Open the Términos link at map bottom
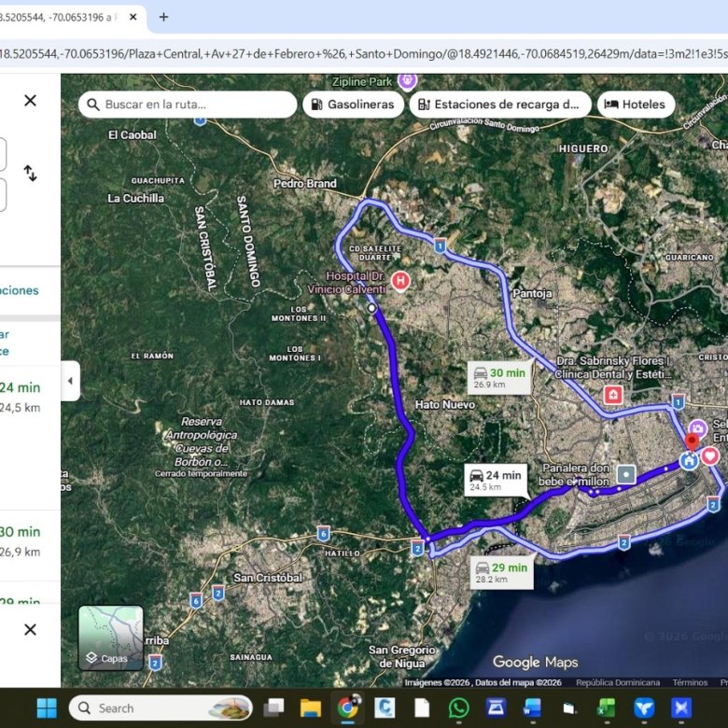This screenshot has width=728, height=728. [x=690, y=682]
